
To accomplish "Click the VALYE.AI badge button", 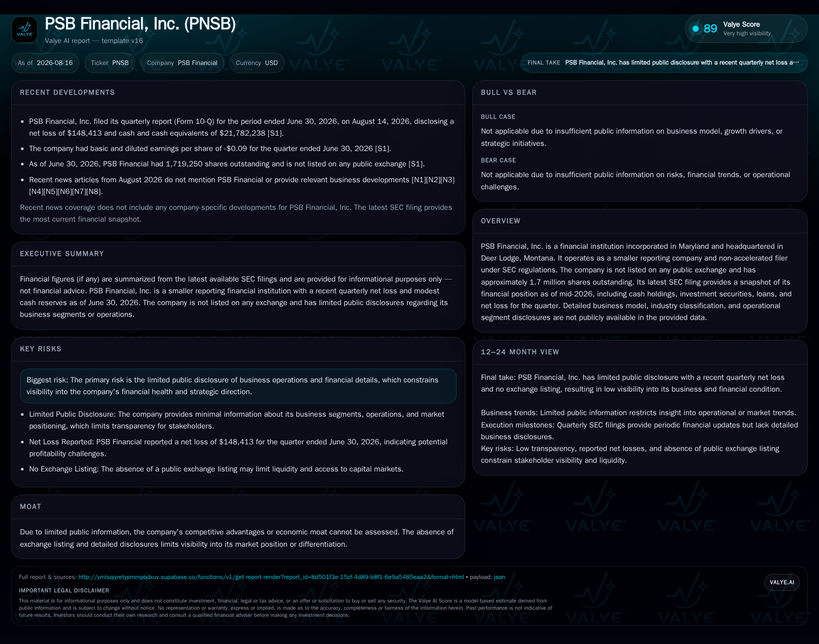I will (x=782, y=582).
